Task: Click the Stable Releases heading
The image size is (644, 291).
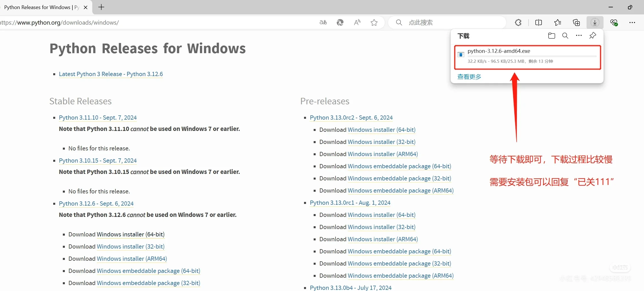Action: 80,101
